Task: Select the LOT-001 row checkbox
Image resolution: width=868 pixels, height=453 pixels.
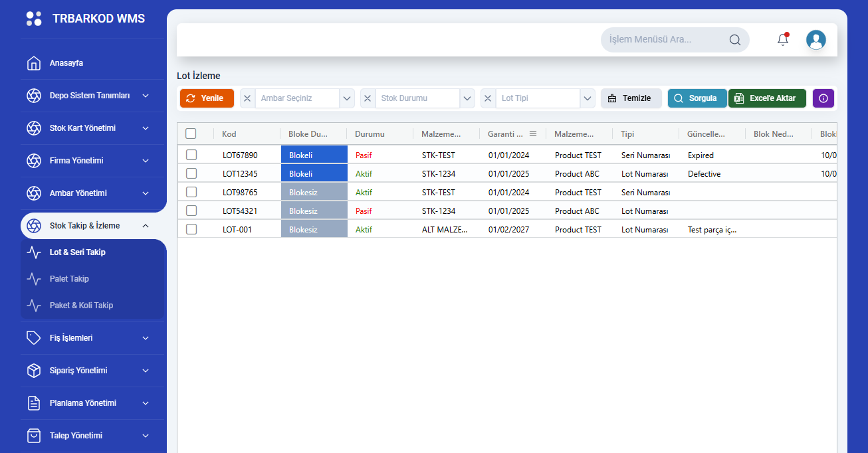Action: tap(191, 229)
